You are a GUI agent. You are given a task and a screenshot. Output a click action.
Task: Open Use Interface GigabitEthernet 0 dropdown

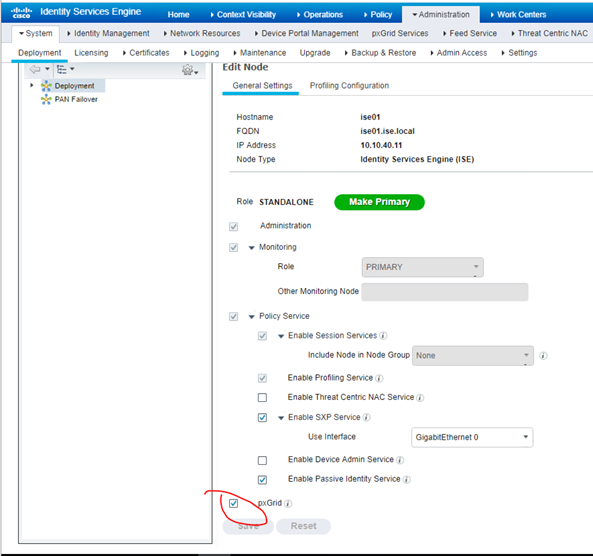pos(472,437)
